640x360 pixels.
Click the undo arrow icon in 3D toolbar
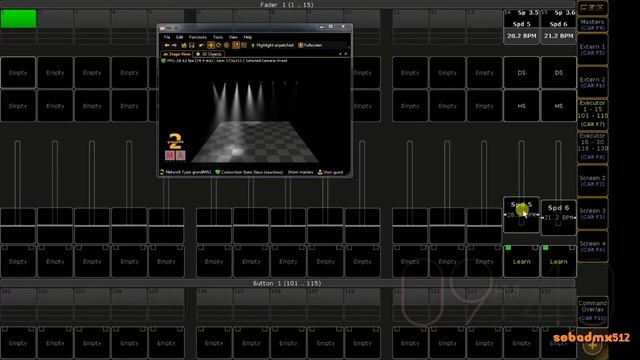[x=201, y=45]
